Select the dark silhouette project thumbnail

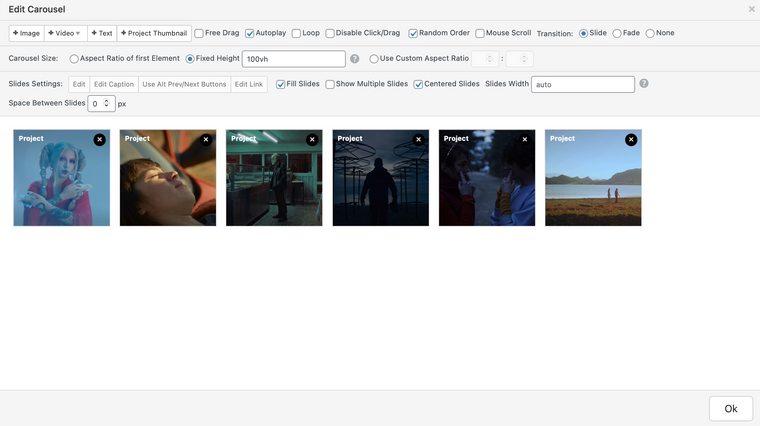[380, 177]
